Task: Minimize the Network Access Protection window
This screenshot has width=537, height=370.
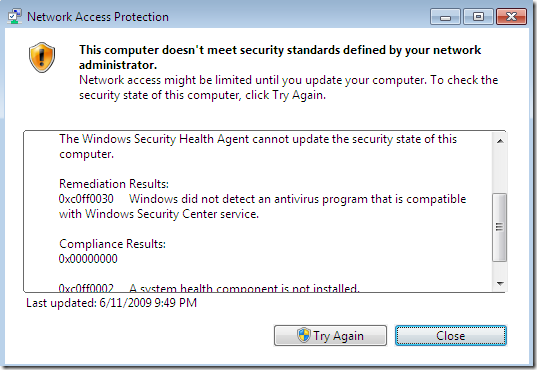Action: 445,17
